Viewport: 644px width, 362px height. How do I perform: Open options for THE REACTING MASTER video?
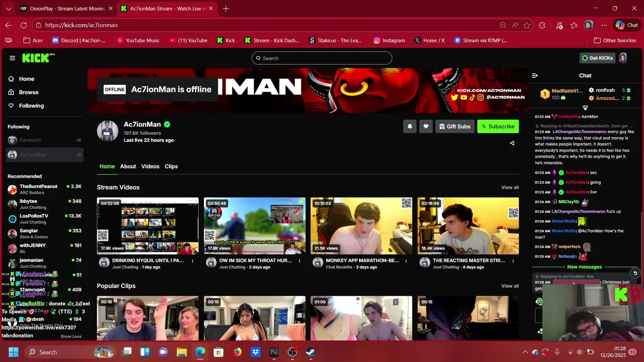pos(513,261)
